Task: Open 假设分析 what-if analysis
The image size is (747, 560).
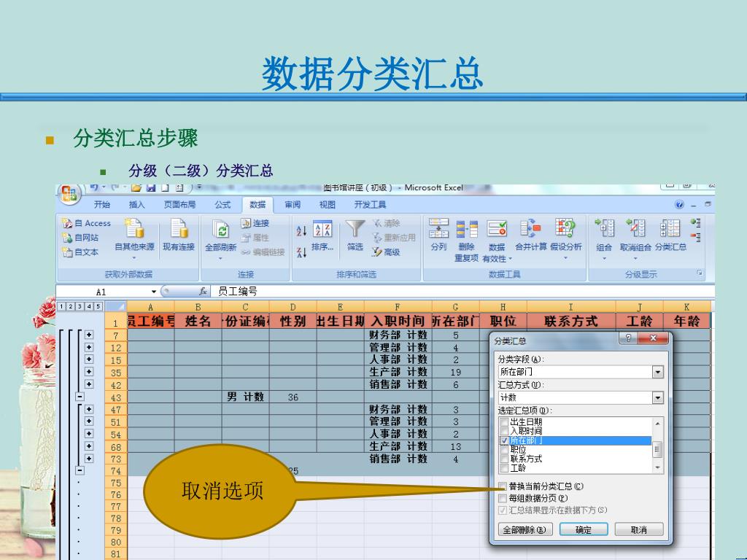Action: 566,238
